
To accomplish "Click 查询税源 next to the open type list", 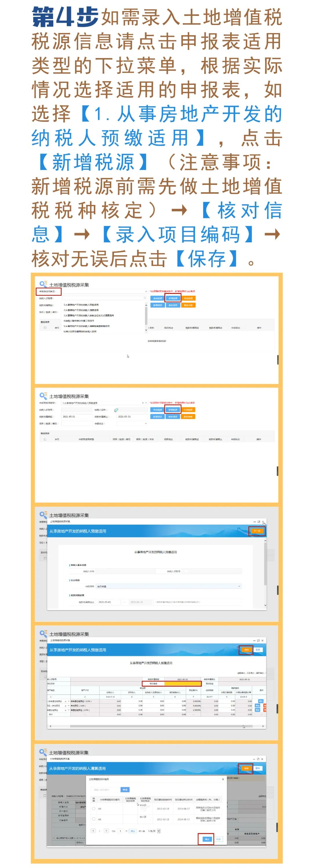I will (x=157, y=298).
